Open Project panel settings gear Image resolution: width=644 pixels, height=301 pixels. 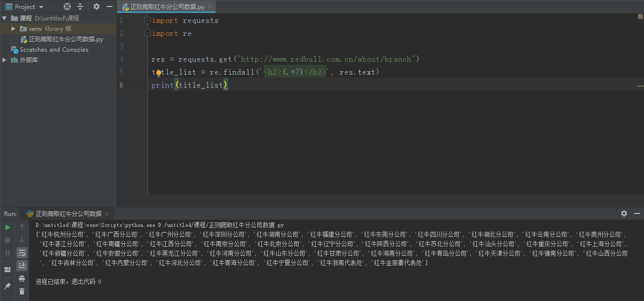[x=97, y=6]
